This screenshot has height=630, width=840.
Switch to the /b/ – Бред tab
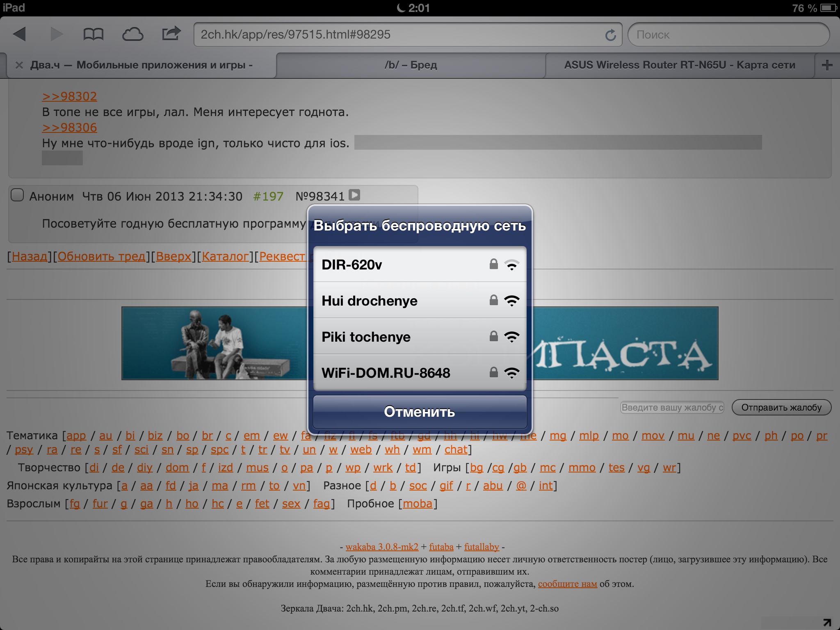point(411,65)
